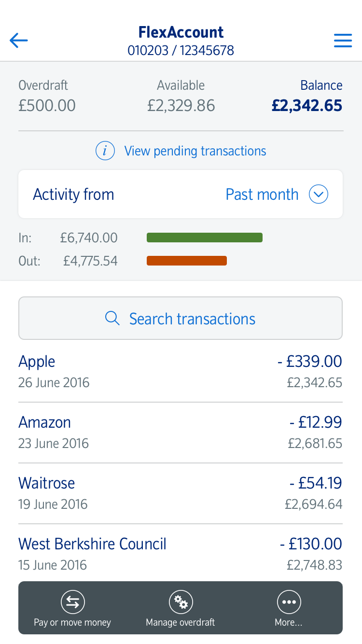Open the Apple transaction row
362x644 pixels.
point(181,372)
